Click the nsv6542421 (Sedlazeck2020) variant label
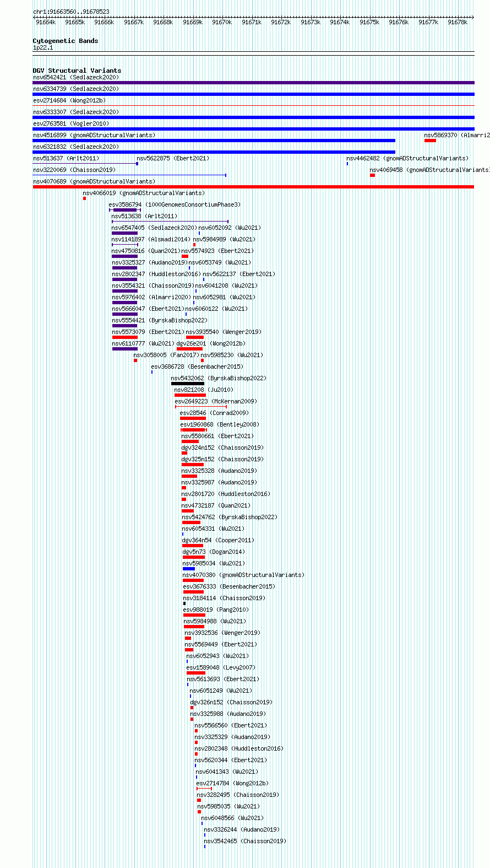This screenshot has width=490, height=868. [75, 77]
